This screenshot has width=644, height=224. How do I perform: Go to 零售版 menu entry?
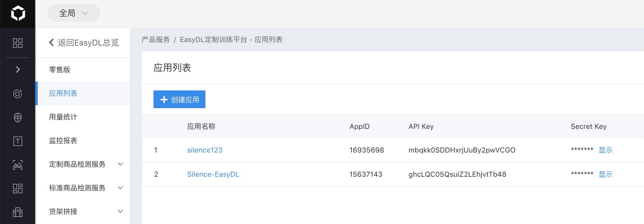point(60,70)
